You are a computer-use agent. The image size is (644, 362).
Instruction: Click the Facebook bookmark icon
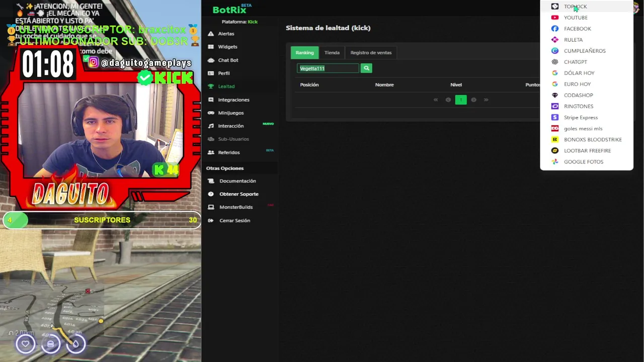[554, 29]
